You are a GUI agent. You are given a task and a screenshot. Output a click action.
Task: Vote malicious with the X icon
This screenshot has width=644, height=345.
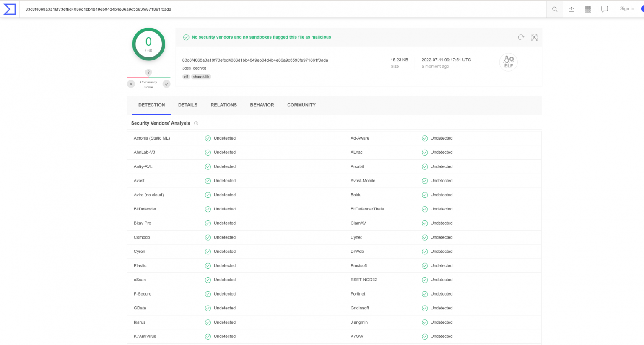pyautogui.click(x=131, y=84)
